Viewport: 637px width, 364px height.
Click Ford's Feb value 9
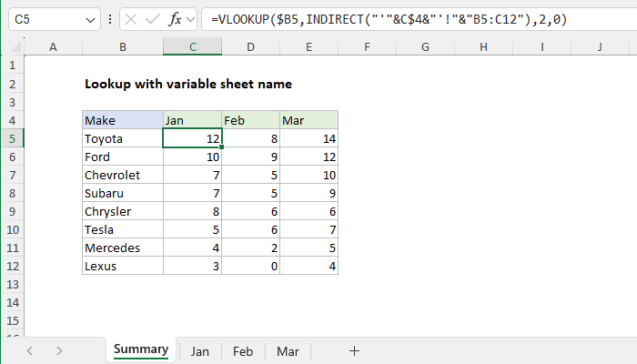point(250,157)
